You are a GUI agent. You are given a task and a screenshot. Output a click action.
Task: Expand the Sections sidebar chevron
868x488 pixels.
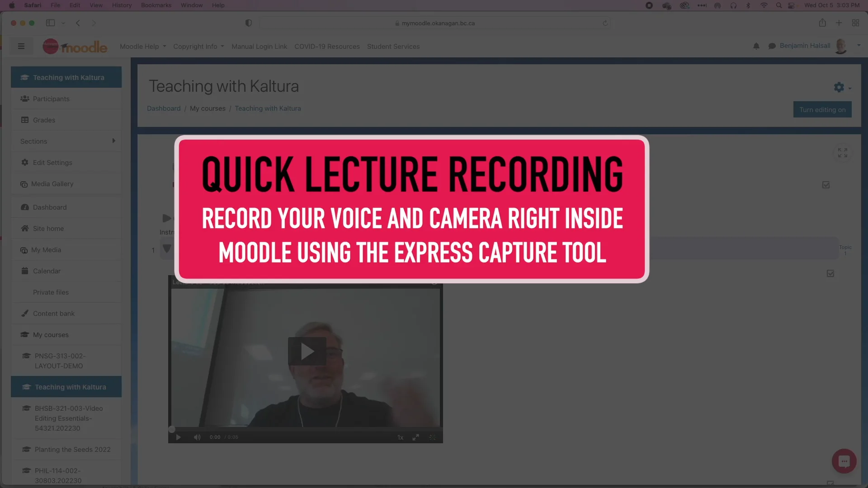113,141
